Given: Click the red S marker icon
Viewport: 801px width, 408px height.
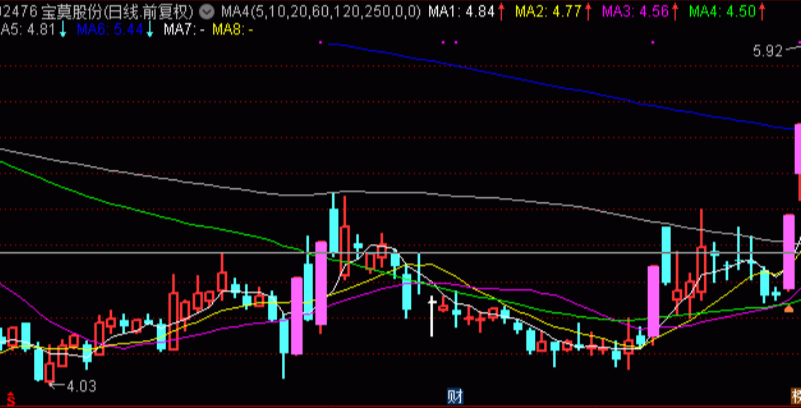Looking at the screenshot, I should tap(9, 398).
